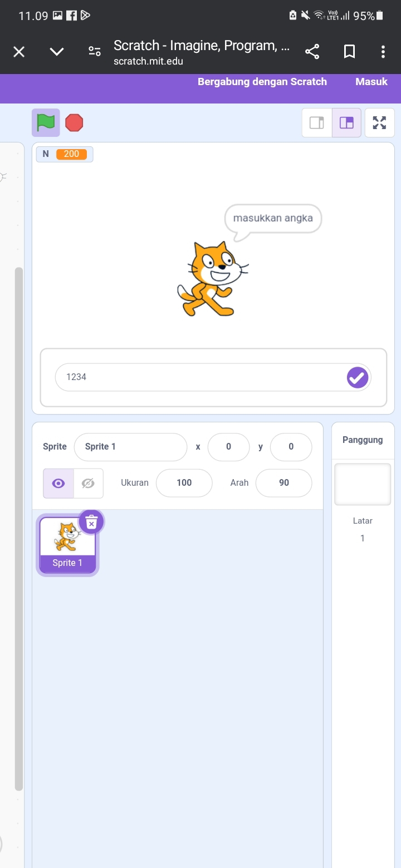Enter full screen stage mode
This screenshot has width=401, height=868.
point(379,122)
